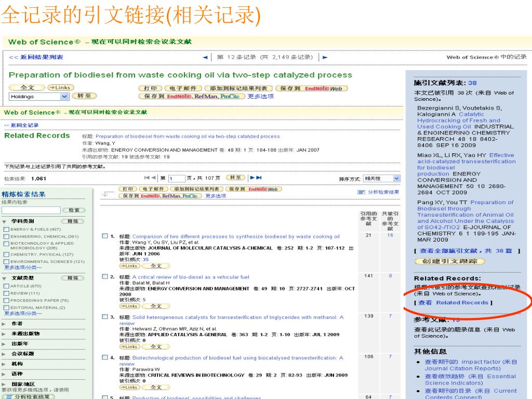The image size is (532, 399).
Task: Go to previous record arrow beside record 12
Action: pos(205,57)
